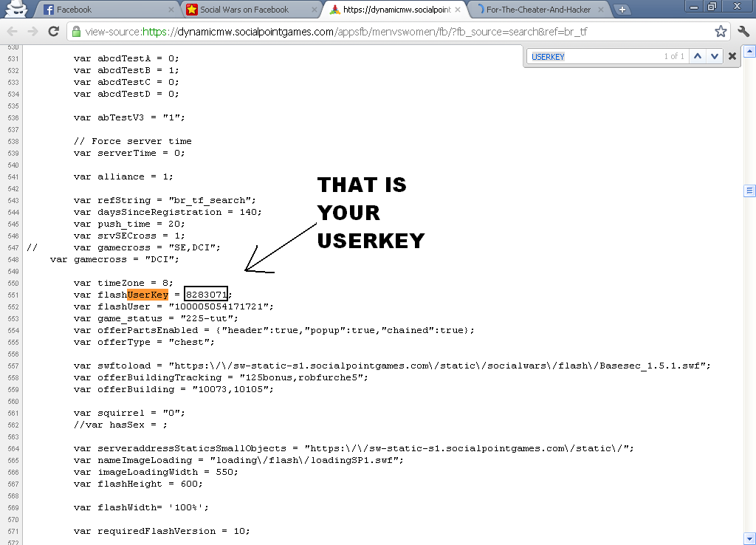This screenshot has width=756, height=545.
Task: Click the flashWidth= '100%' line
Action: [141, 507]
